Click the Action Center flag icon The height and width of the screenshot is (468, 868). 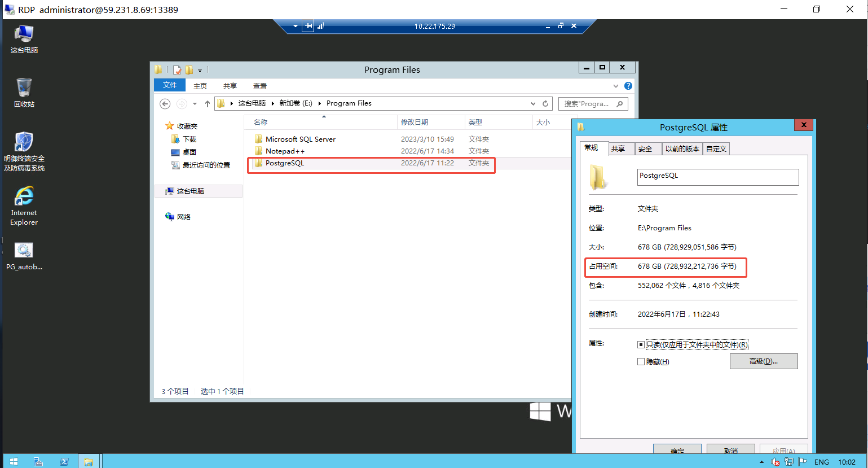[x=802, y=462]
